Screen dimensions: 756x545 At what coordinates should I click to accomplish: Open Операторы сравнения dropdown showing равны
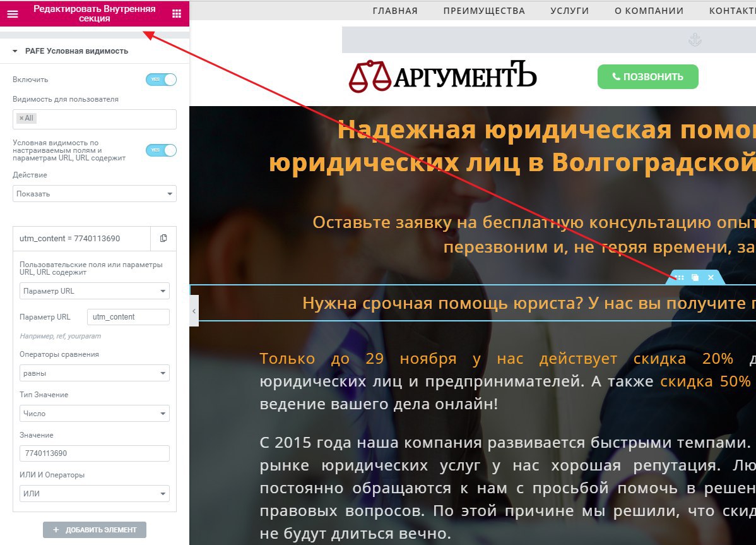pyautogui.click(x=95, y=373)
